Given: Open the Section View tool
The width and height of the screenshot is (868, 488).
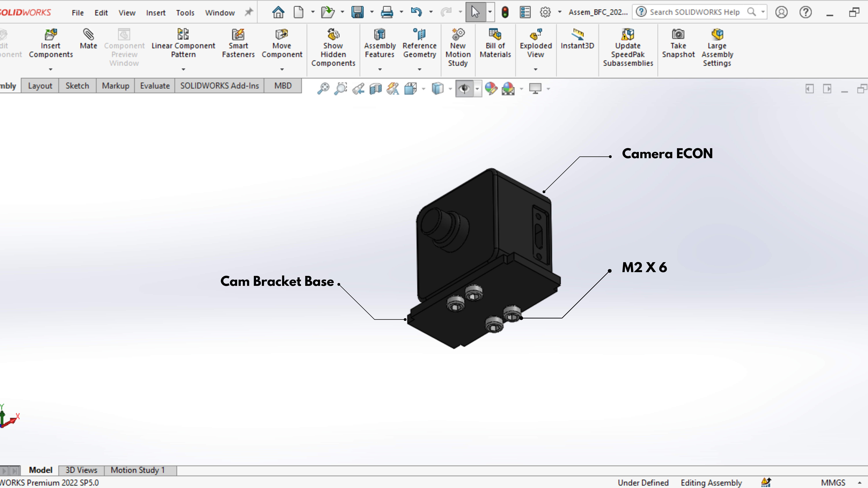Looking at the screenshot, I should [x=375, y=89].
